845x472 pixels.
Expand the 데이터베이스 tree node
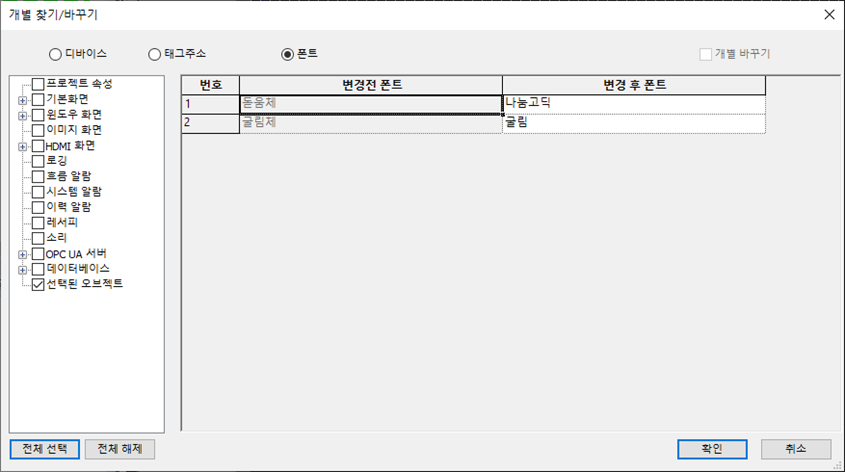[x=22, y=270]
